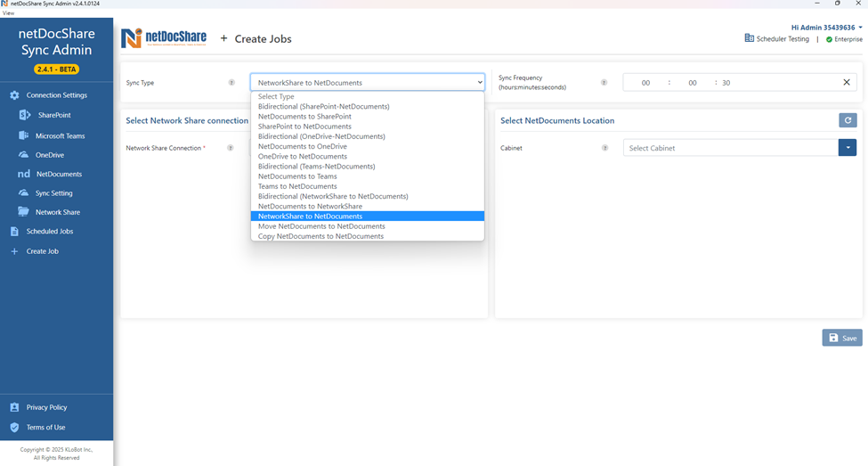Viewport: 868px width, 466px height.
Task: Expand the Hi Admin user menu
Action: tap(826, 27)
